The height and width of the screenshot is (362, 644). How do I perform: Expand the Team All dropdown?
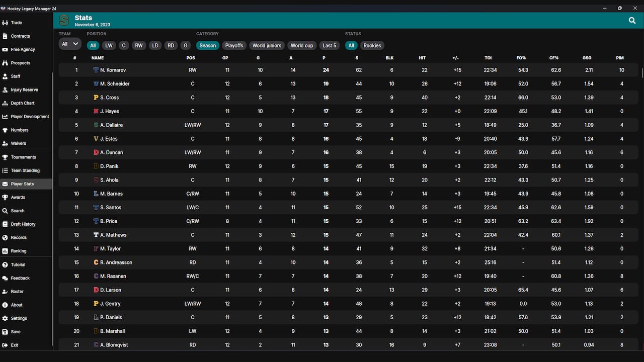pos(70,44)
